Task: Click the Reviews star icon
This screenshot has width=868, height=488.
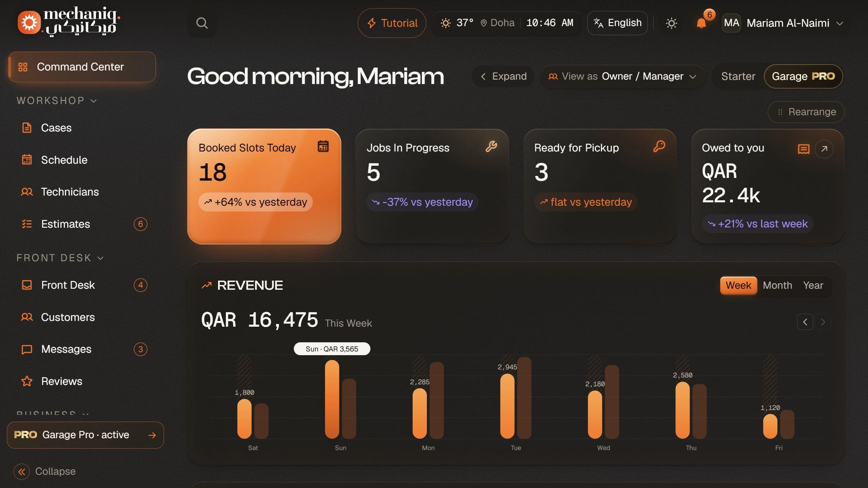Action: pos(27,381)
